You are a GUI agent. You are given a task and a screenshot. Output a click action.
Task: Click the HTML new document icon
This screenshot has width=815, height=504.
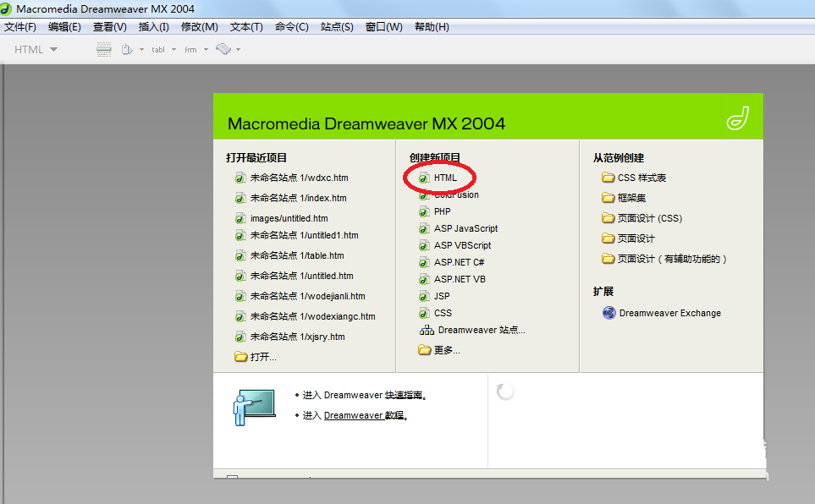(x=425, y=178)
